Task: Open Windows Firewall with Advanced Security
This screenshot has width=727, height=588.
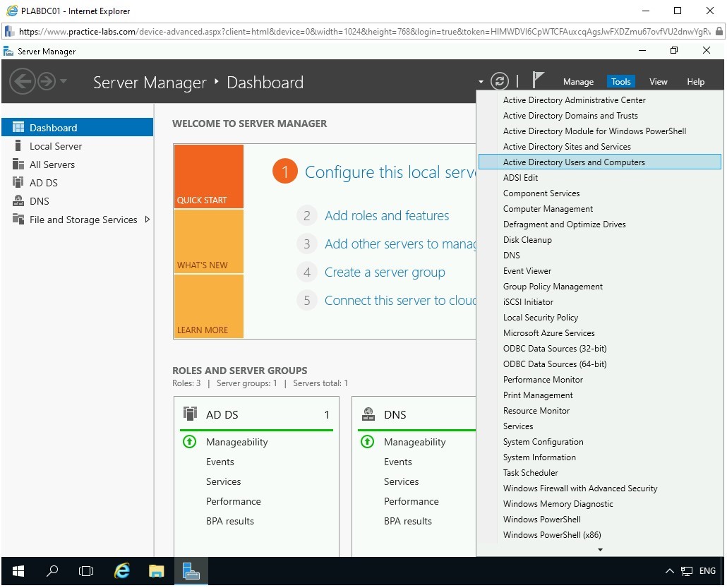Action: pos(600,488)
